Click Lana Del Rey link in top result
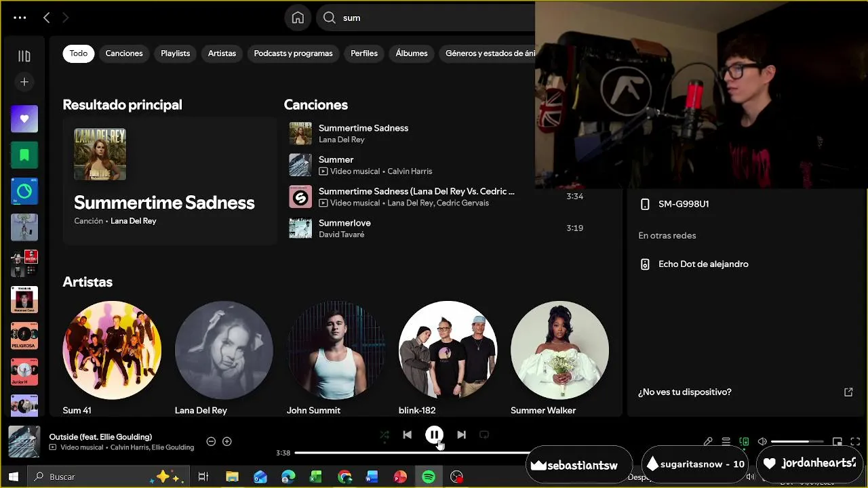Image resolution: width=868 pixels, height=488 pixels. click(134, 221)
